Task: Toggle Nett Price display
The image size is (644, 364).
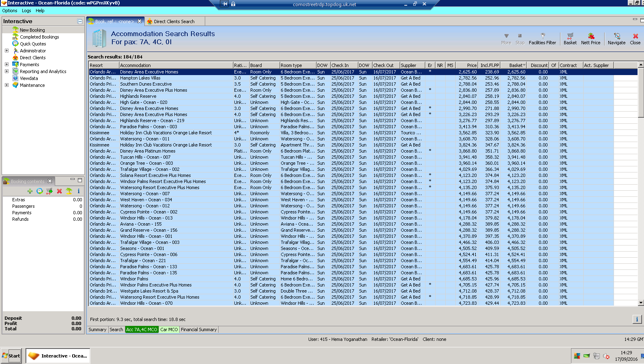Action: pos(590,39)
